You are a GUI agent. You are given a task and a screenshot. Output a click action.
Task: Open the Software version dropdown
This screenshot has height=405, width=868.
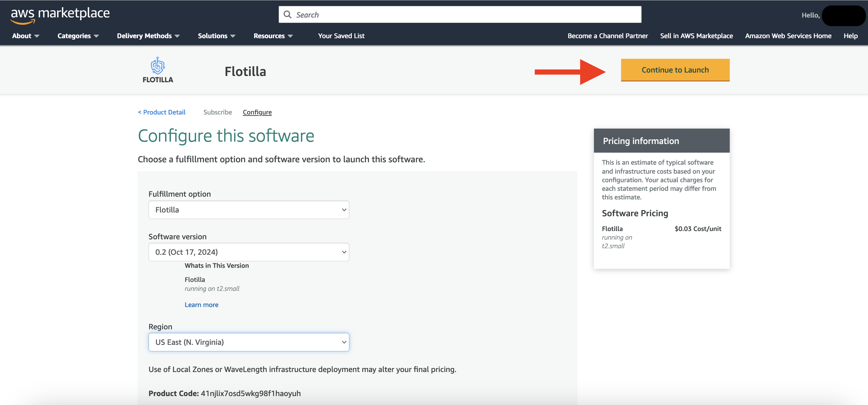click(249, 252)
